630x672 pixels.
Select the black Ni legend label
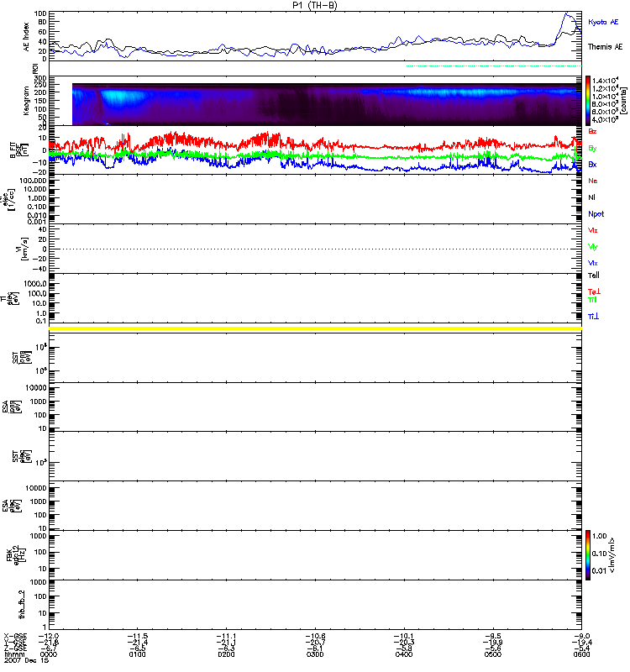[591, 197]
